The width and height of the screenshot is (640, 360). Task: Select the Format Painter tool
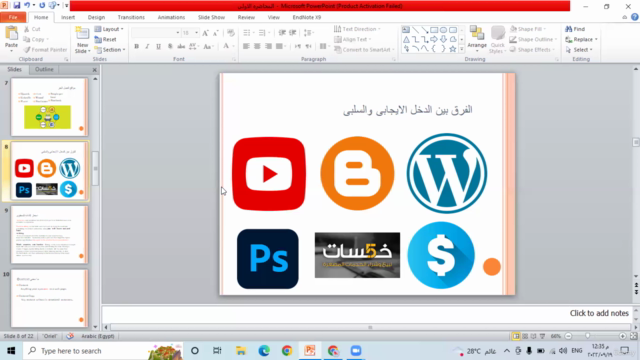point(45,49)
